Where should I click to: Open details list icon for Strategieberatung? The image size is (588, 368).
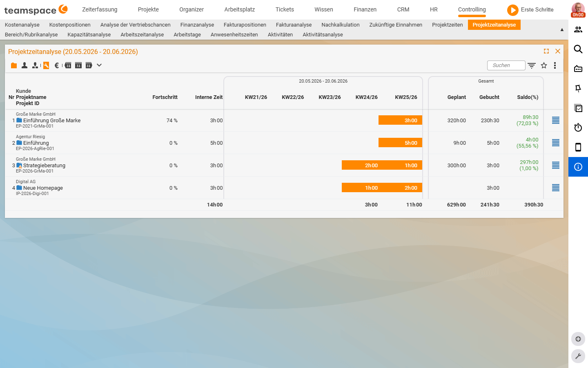tap(556, 165)
